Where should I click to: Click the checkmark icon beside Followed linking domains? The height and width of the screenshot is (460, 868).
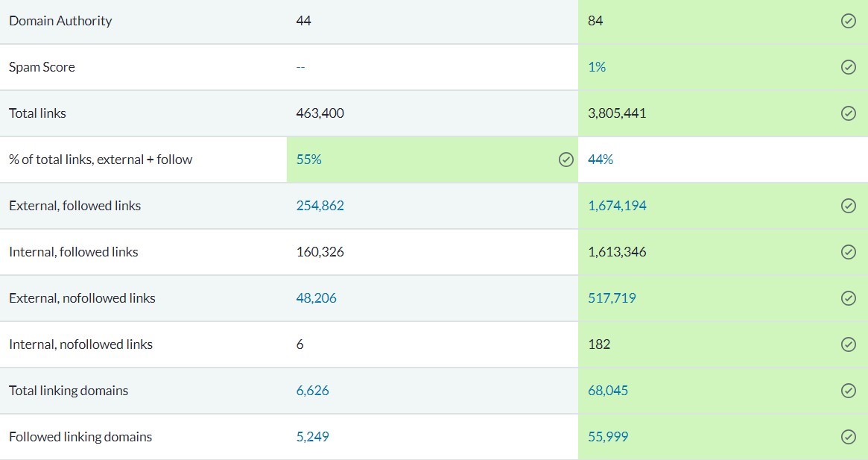[x=848, y=437]
